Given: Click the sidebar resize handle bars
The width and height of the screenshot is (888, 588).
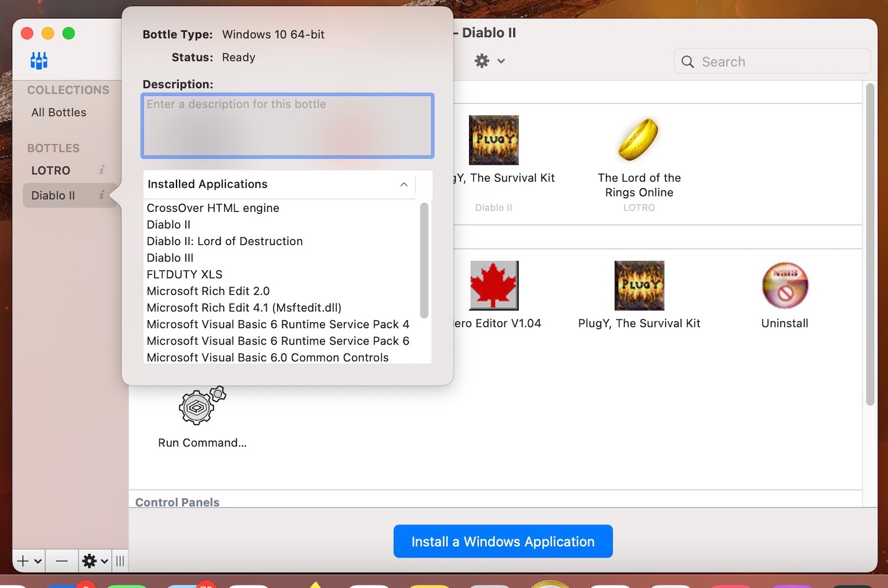Looking at the screenshot, I should pyautogui.click(x=120, y=561).
